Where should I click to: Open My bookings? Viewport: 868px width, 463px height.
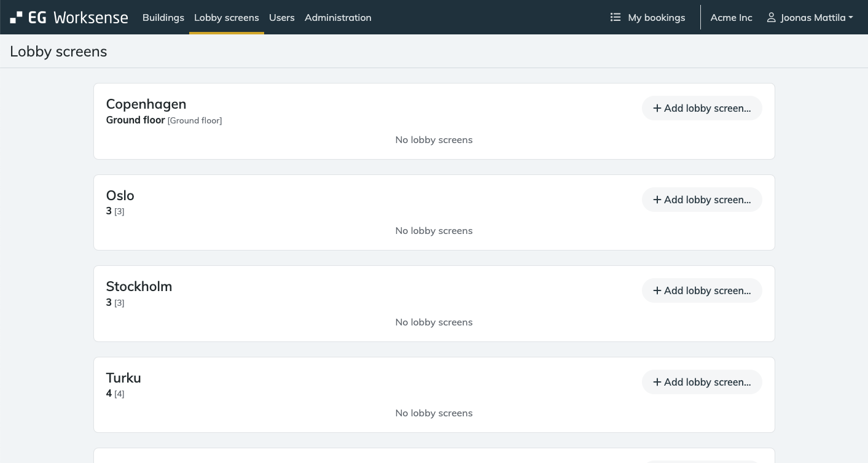tap(656, 18)
